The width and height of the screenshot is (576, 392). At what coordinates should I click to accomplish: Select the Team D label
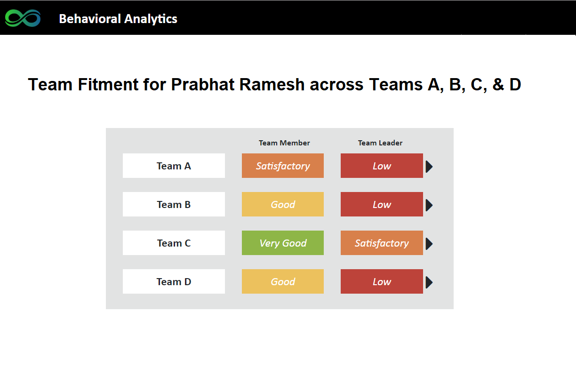[174, 281]
